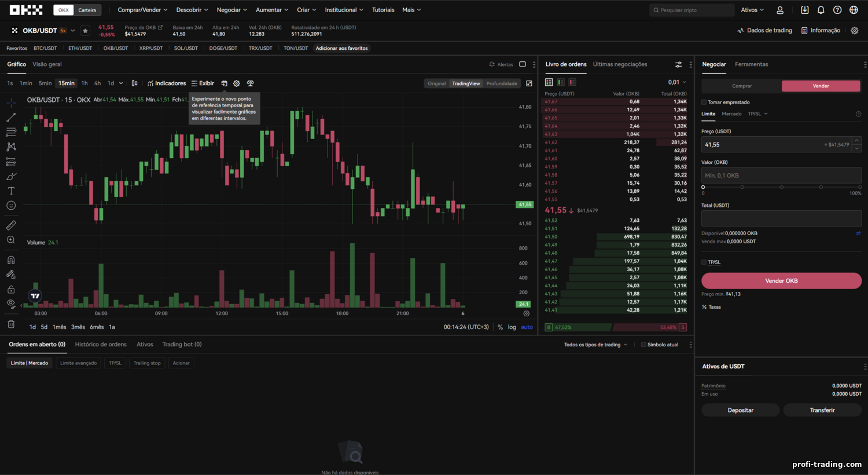Open the Alertas bell

[x=501, y=64]
